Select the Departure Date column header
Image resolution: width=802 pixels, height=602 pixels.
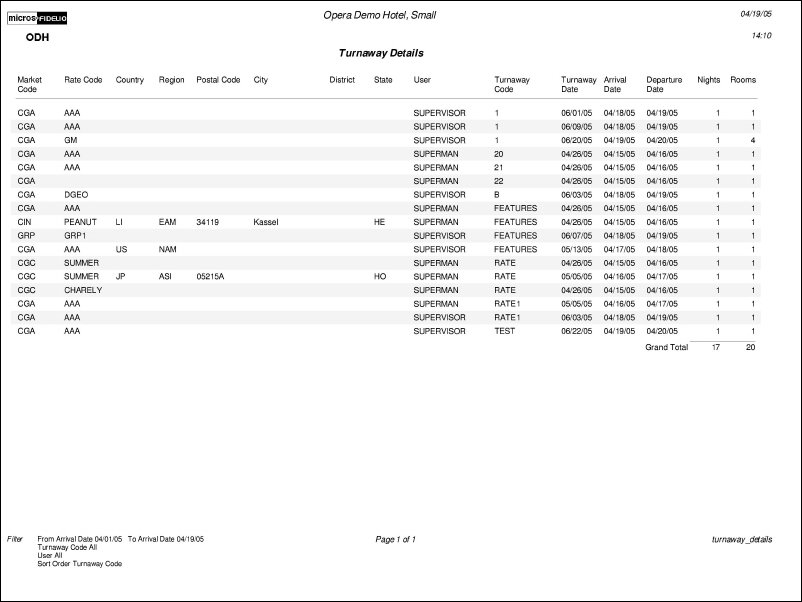(663, 83)
